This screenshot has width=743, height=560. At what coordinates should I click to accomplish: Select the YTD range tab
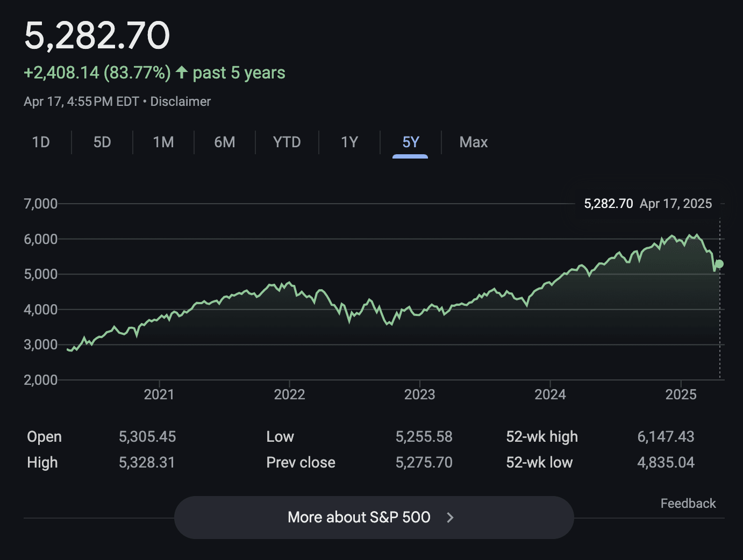point(287,142)
